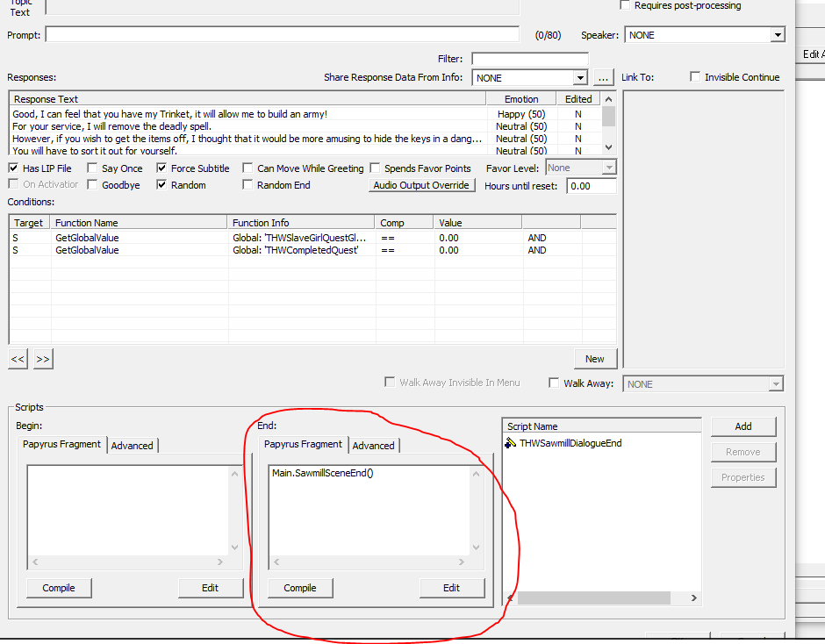Viewport: 825px width, 644px height.
Task: Compile the End papyrus fragment
Action: coord(299,588)
